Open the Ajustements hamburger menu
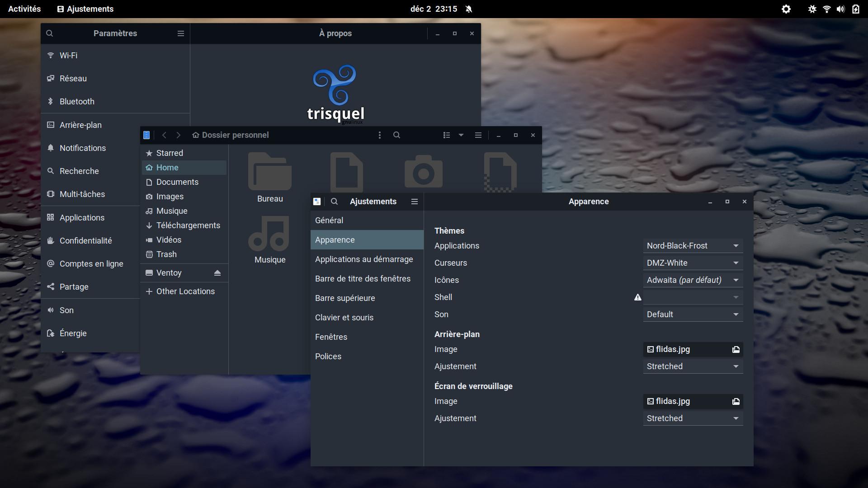 [x=414, y=202]
